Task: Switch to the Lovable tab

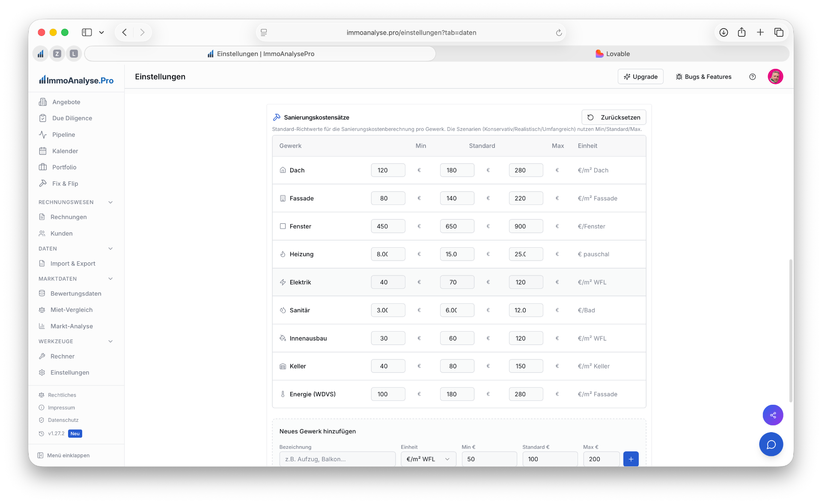Action: [x=613, y=54]
